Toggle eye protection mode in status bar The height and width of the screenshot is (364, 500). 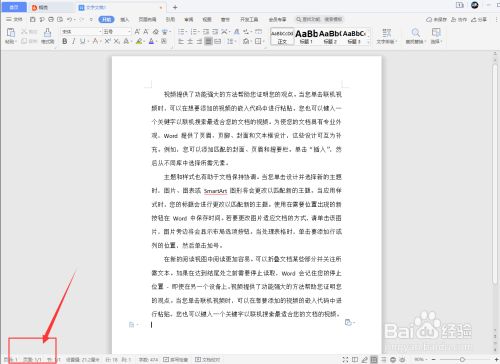coord(402,359)
